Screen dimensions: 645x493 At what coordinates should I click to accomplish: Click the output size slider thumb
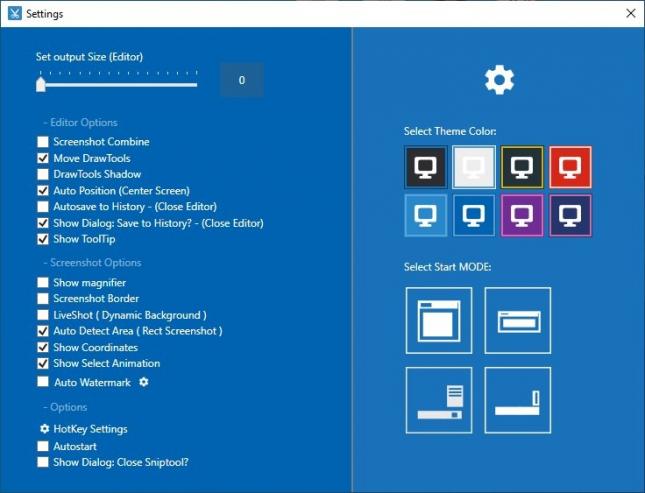coord(41,84)
